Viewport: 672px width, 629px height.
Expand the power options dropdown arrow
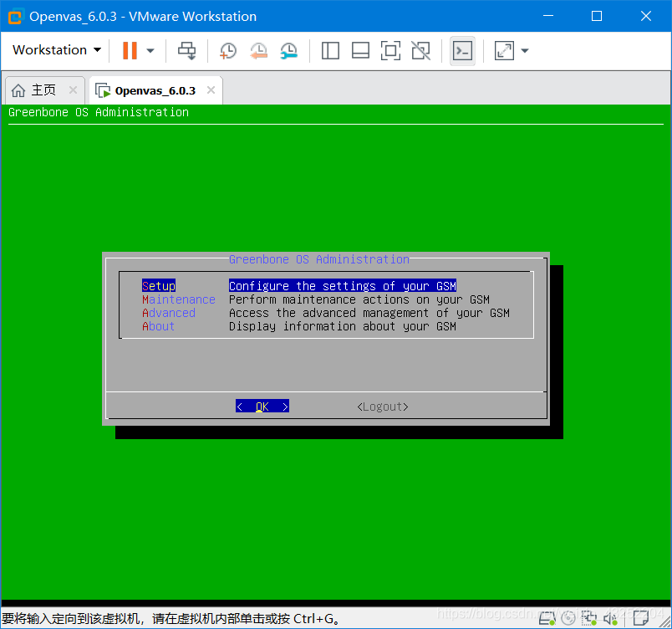click(150, 50)
